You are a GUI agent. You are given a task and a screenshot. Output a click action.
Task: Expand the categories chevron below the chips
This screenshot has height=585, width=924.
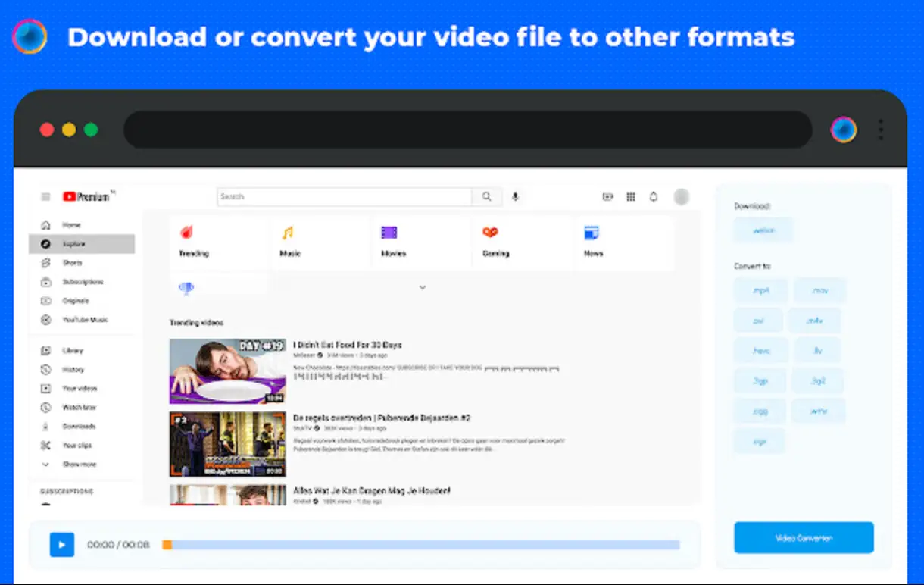point(423,287)
